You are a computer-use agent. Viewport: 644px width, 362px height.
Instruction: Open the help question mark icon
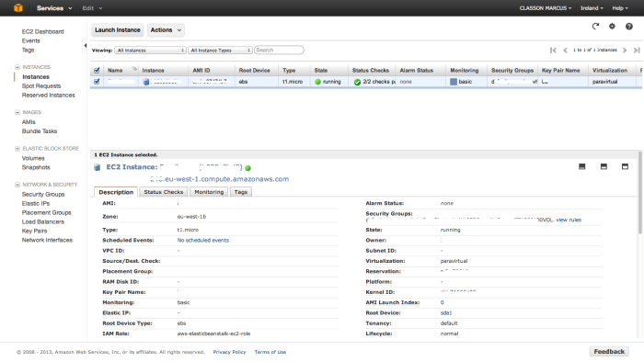pos(628,27)
